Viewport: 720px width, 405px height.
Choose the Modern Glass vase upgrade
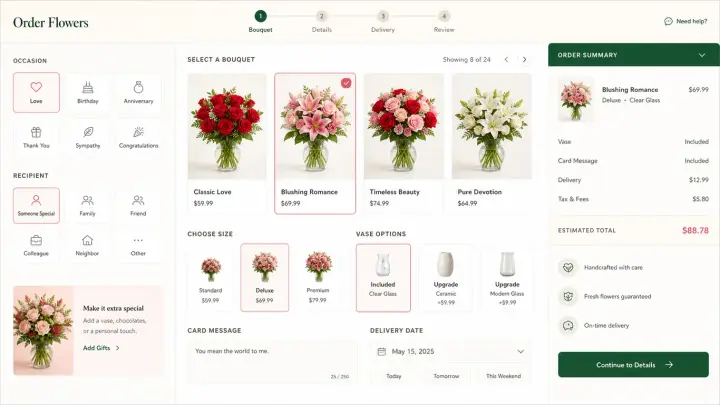[x=507, y=278]
